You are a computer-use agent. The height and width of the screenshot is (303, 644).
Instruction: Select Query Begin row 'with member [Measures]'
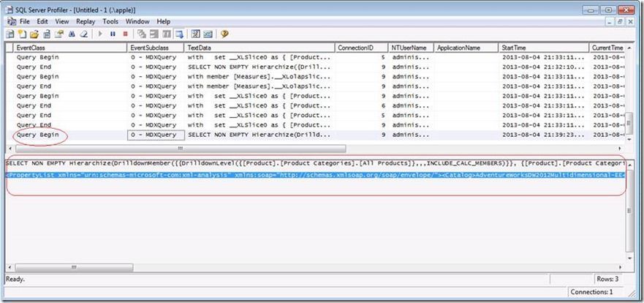point(317,76)
